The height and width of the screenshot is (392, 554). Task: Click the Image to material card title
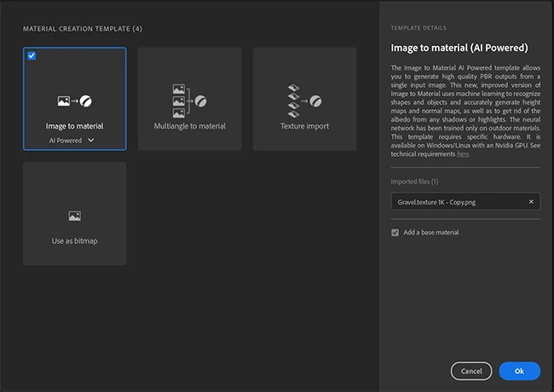coord(74,126)
